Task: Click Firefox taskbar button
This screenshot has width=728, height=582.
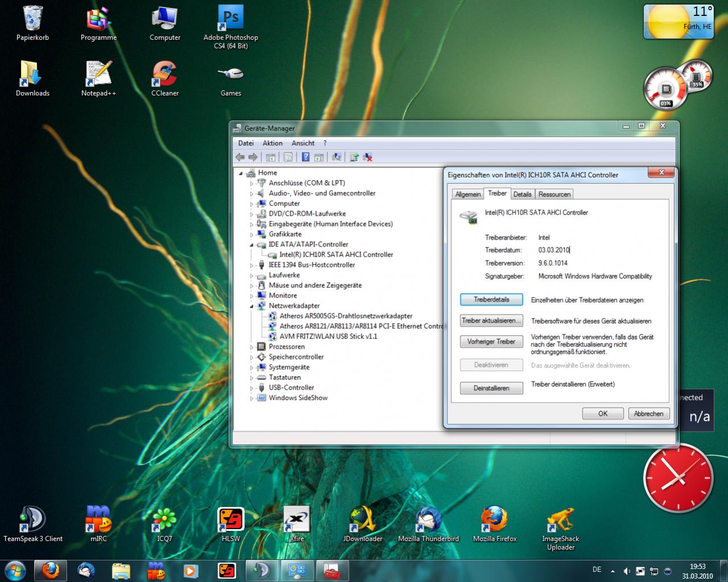Action: pos(51,571)
